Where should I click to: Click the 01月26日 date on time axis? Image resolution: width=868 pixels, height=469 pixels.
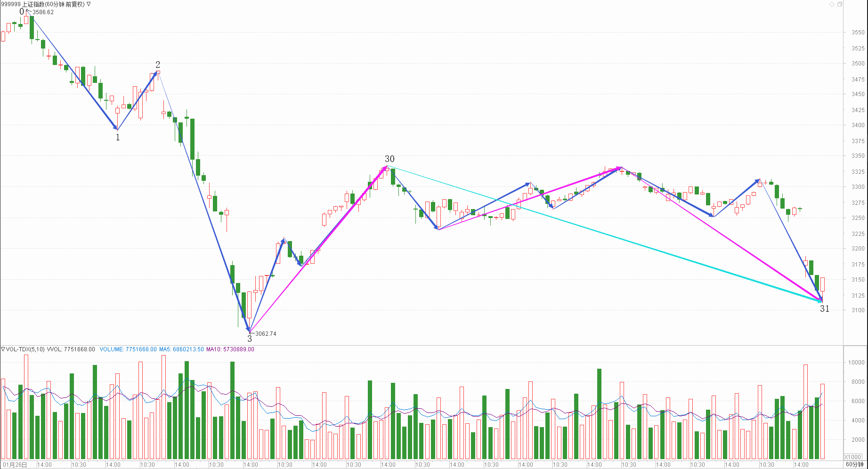point(15,465)
